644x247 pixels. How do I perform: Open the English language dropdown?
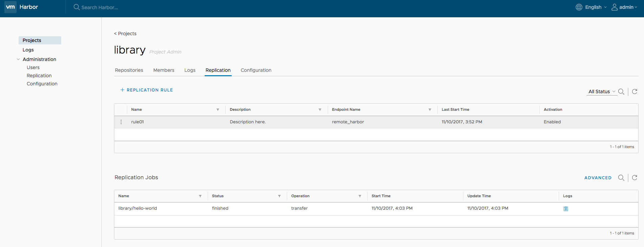point(596,7)
